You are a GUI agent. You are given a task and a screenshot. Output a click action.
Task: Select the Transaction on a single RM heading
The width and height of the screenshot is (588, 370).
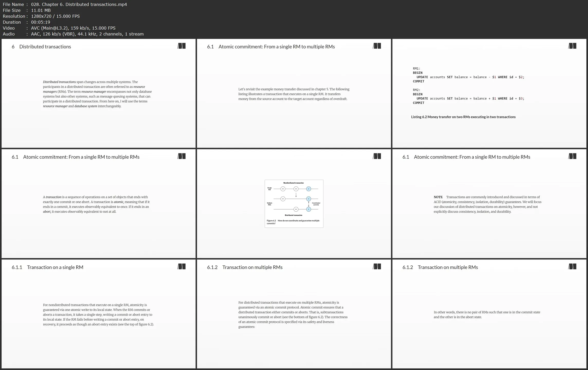55,267
